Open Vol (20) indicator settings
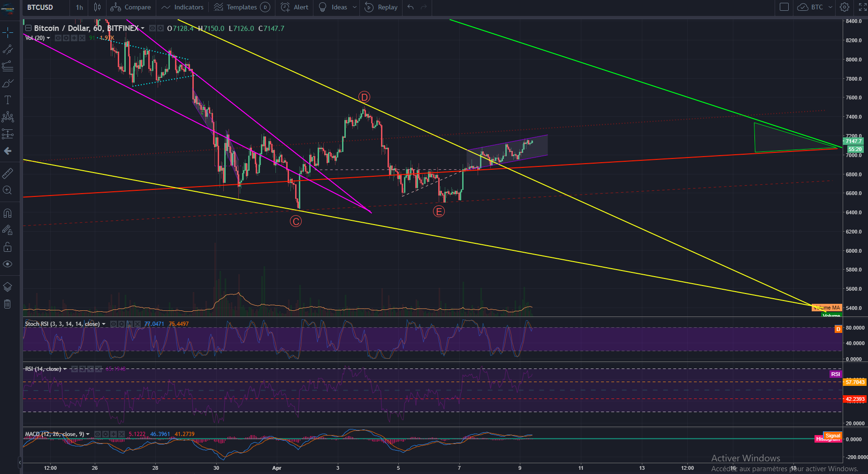 coord(66,38)
